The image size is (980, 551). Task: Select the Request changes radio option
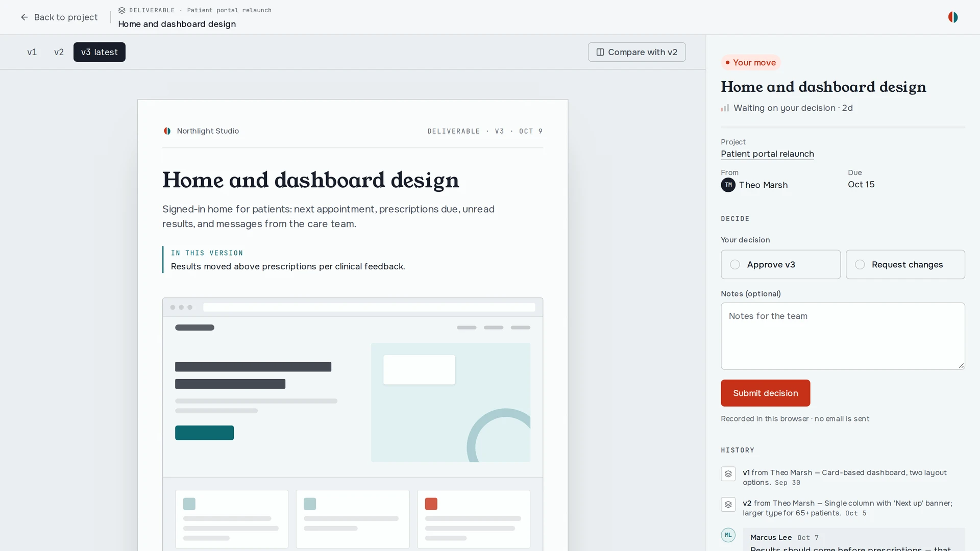[x=905, y=264]
